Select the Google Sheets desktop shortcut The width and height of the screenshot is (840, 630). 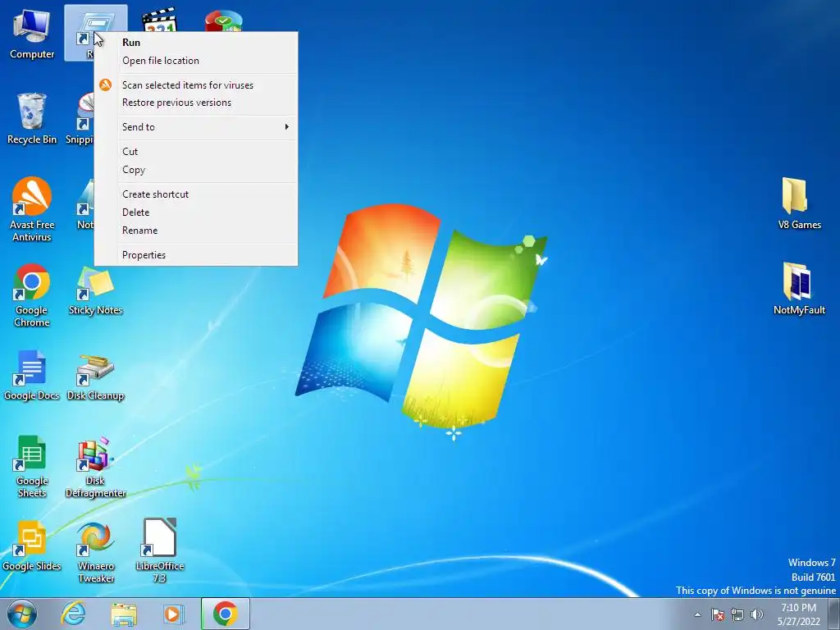click(x=32, y=466)
